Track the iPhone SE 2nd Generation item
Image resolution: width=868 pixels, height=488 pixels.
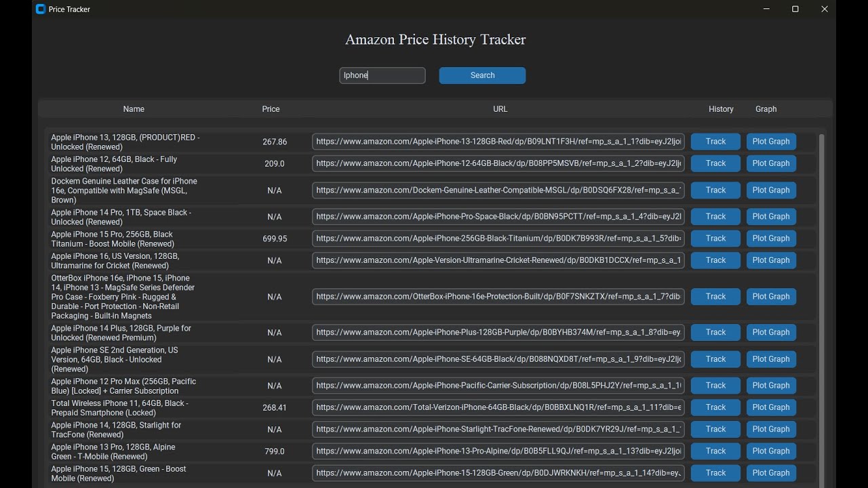[715, 359]
